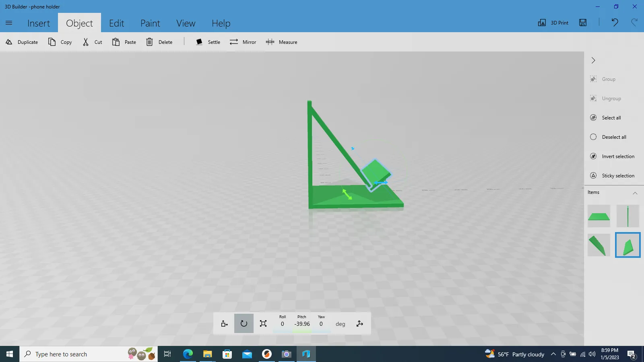Viewport: 644px width, 362px height.
Task: Open the hamburger menu
Action: coord(9,23)
